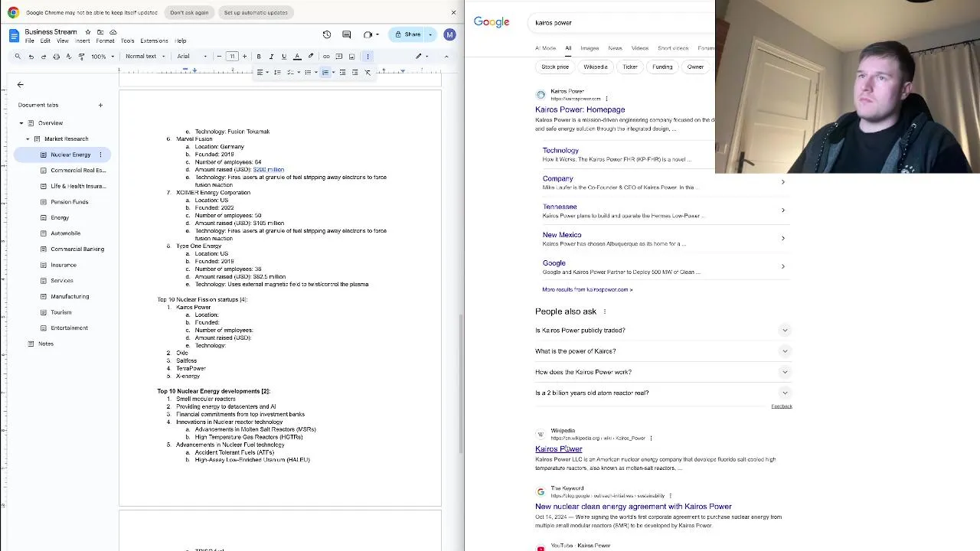
Task: Add a new document tab with plus icon
Action: [x=100, y=105]
